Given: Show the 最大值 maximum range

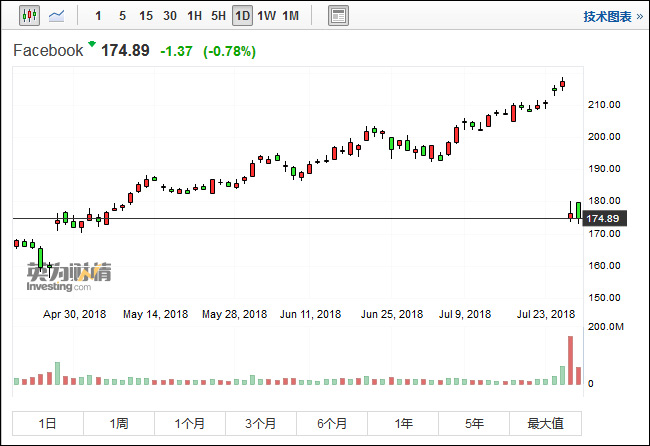Looking at the screenshot, I should 546,423.
